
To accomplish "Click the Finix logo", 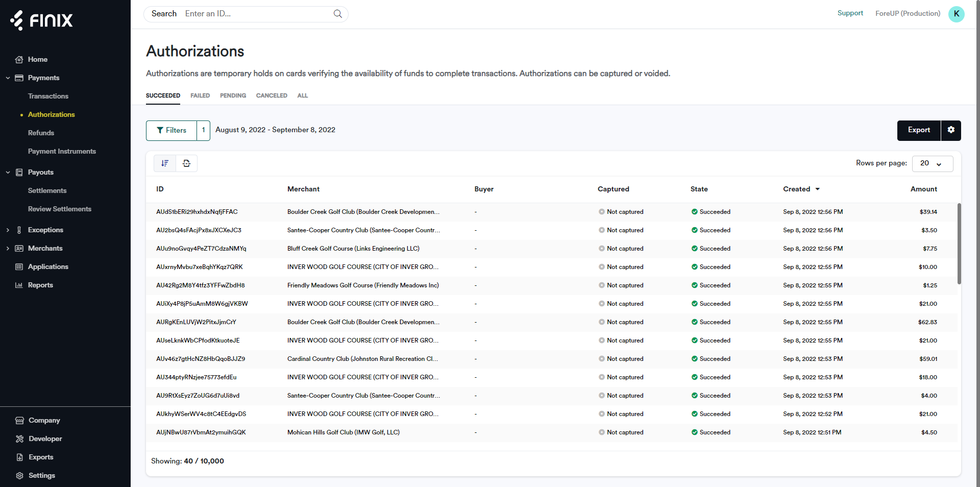I will 42,20.
